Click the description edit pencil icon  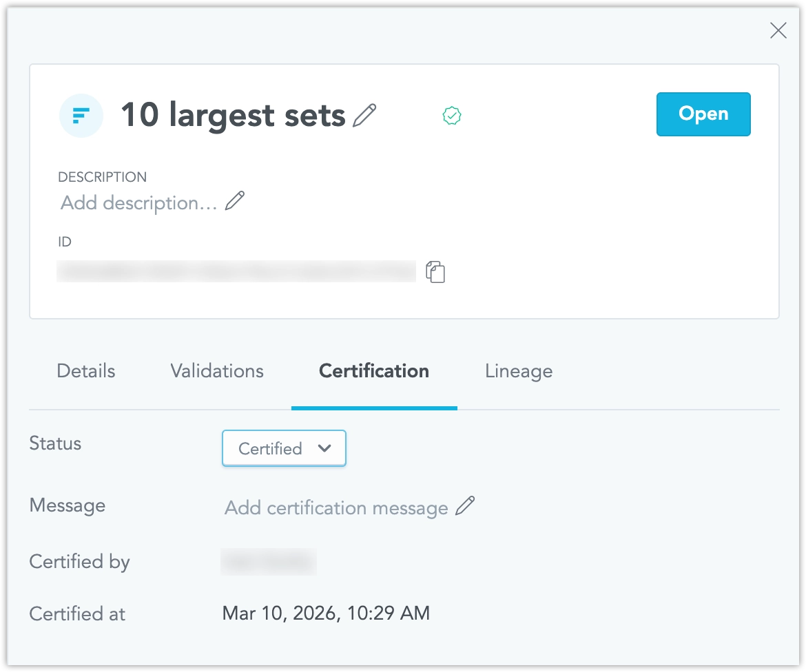235,202
